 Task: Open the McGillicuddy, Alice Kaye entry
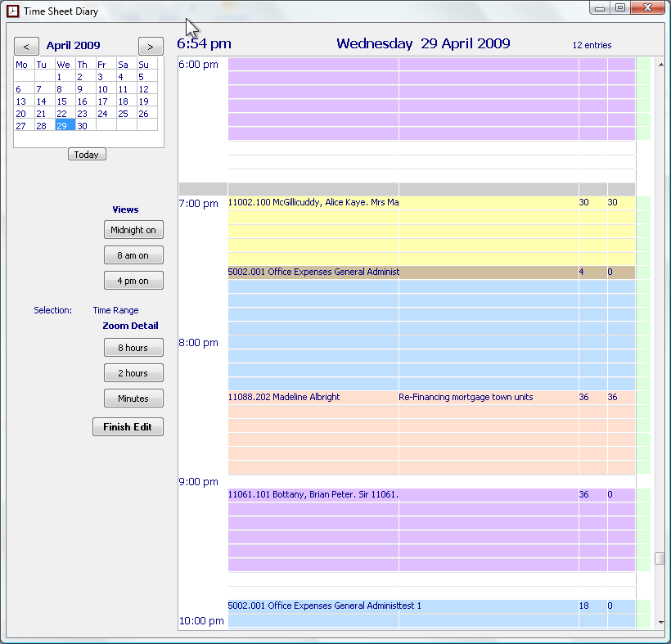[313, 202]
